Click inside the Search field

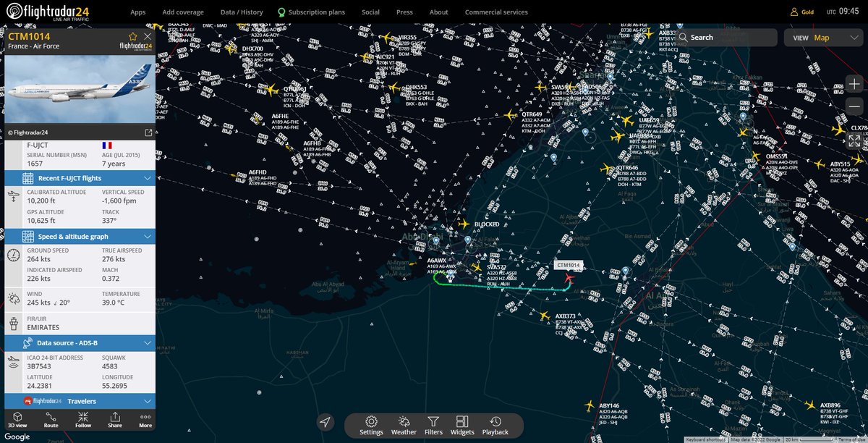pos(727,38)
